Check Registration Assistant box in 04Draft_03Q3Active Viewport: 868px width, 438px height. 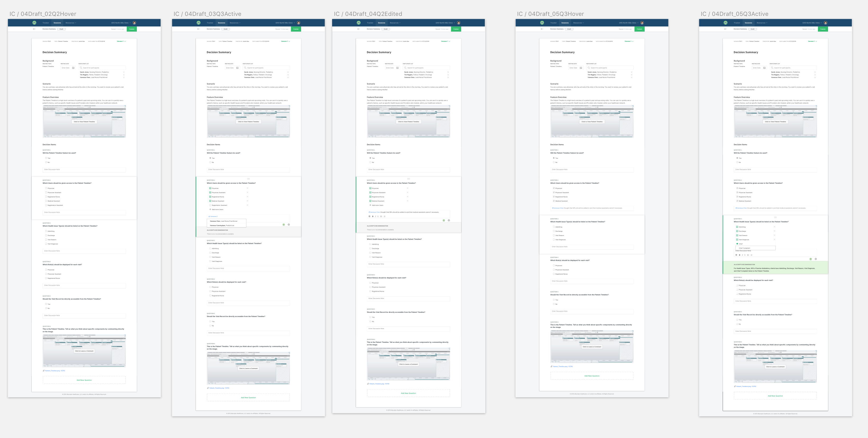(210, 205)
